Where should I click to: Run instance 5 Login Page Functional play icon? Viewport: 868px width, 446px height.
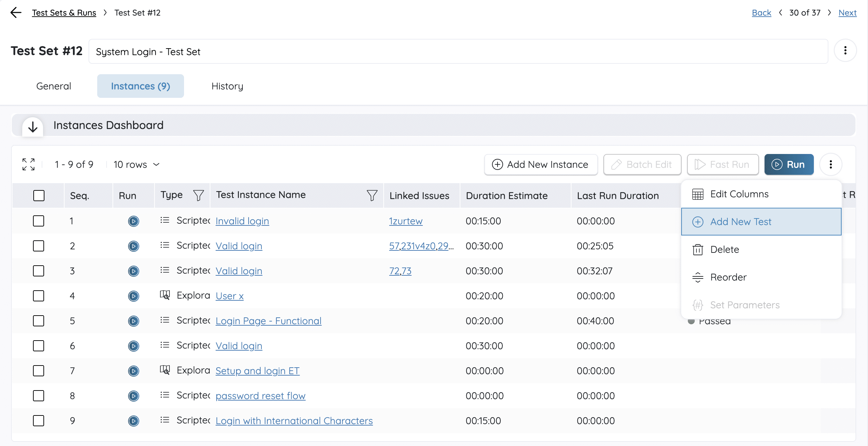point(133,321)
